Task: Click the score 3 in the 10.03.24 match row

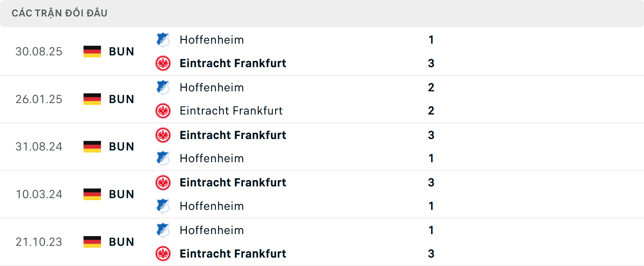Action: [x=431, y=182]
